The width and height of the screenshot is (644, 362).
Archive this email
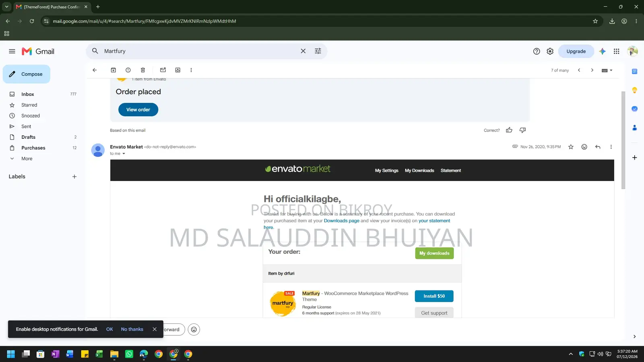(x=114, y=70)
